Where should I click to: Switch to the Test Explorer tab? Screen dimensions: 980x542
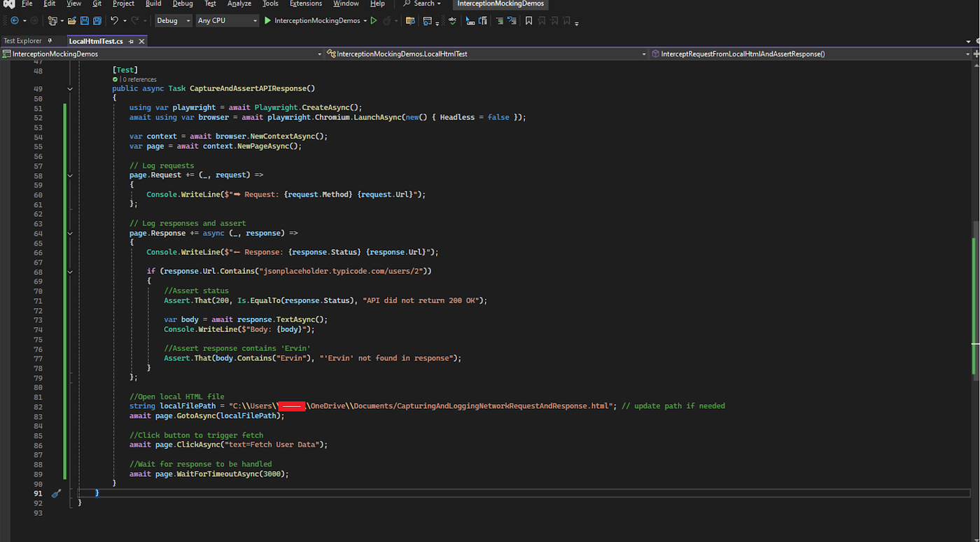pyautogui.click(x=23, y=41)
